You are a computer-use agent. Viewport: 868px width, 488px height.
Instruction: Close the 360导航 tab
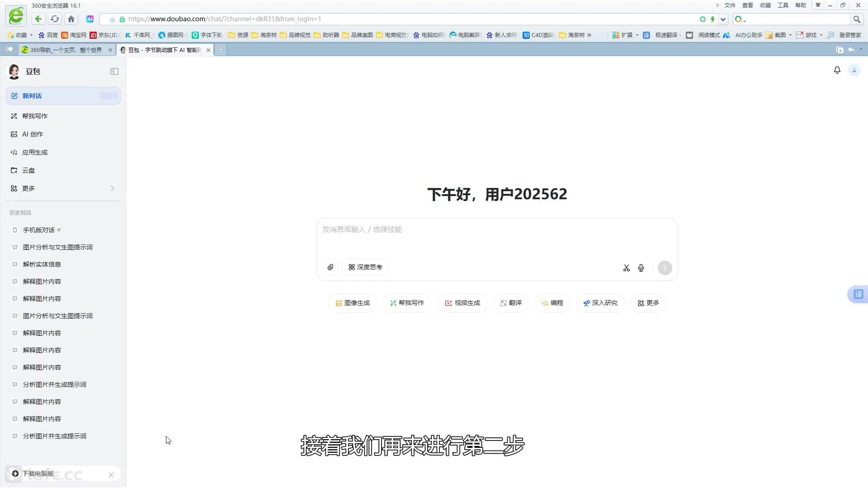[110, 50]
